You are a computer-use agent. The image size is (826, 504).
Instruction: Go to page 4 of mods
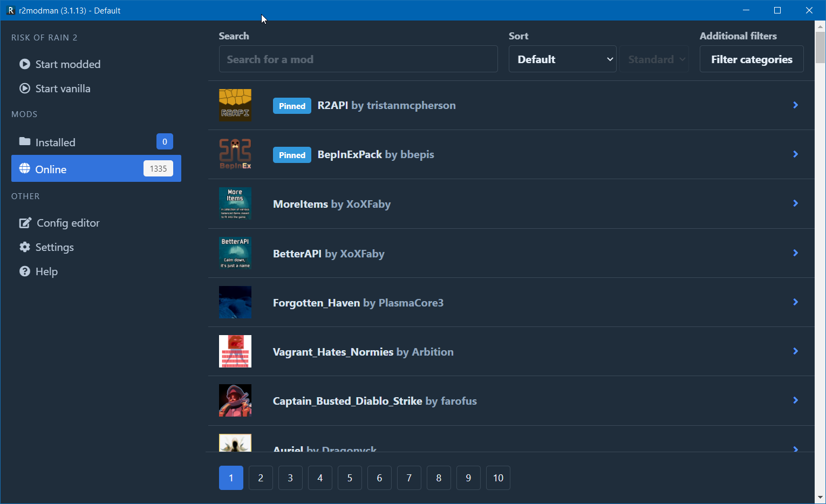coord(320,478)
